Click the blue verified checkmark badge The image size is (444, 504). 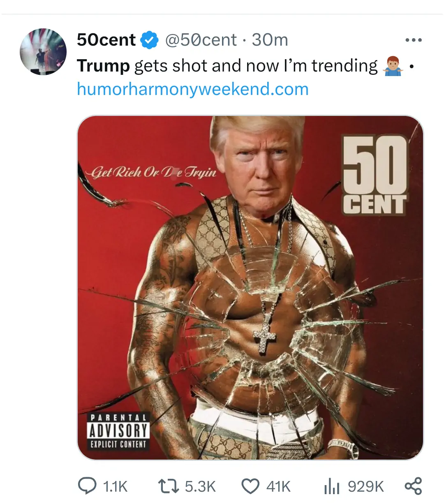click(150, 40)
